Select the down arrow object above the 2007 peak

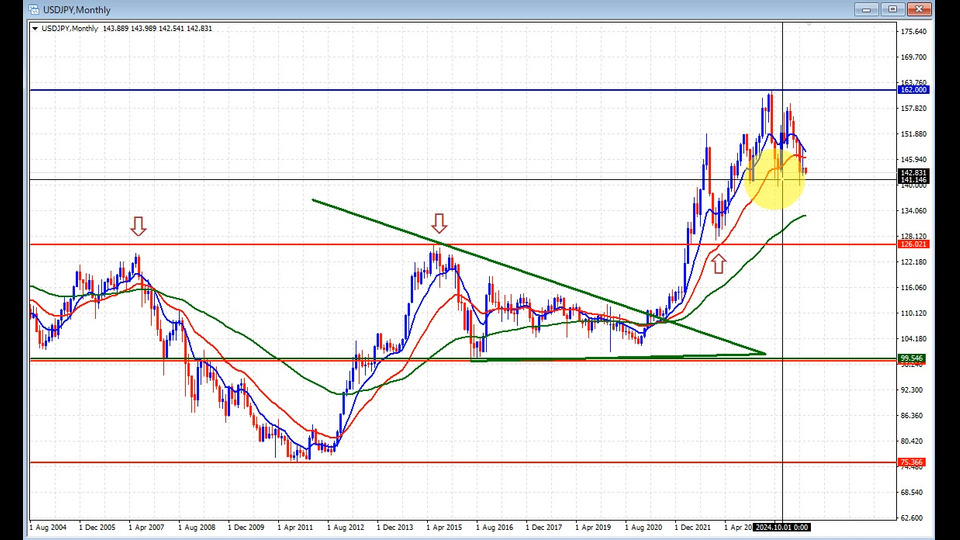(138, 226)
